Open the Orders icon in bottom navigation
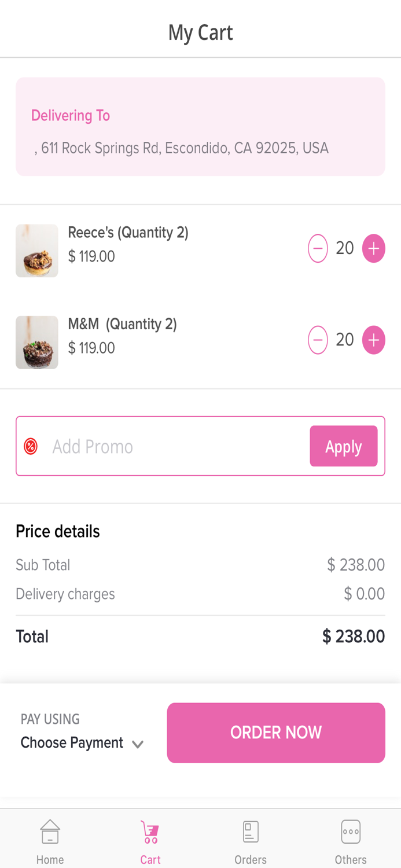The height and width of the screenshot is (868, 401). point(250,831)
